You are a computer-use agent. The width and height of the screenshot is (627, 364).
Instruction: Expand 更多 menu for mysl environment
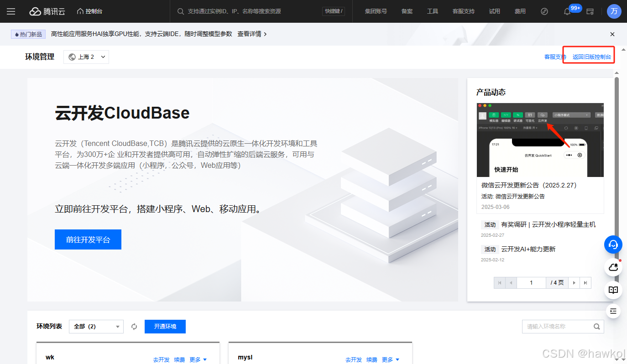pos(391,360)
